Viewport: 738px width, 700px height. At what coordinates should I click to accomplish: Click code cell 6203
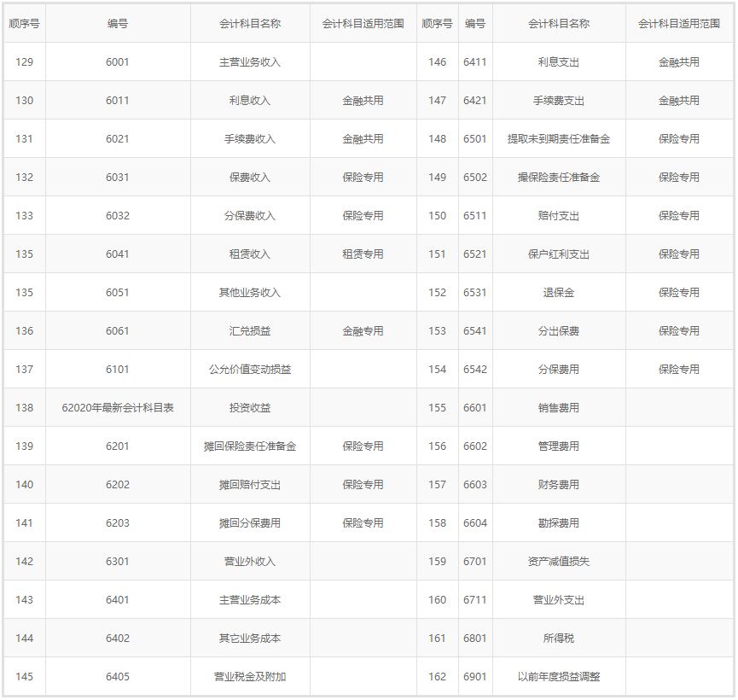click(x=118, y=523)
